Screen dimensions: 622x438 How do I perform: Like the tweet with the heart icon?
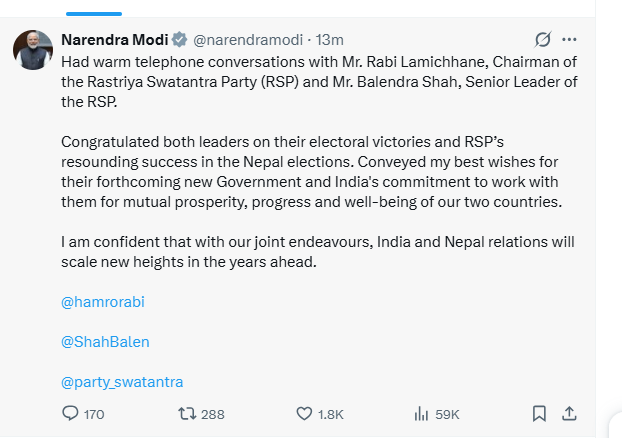pyautogui.click(x=306, y=413)
